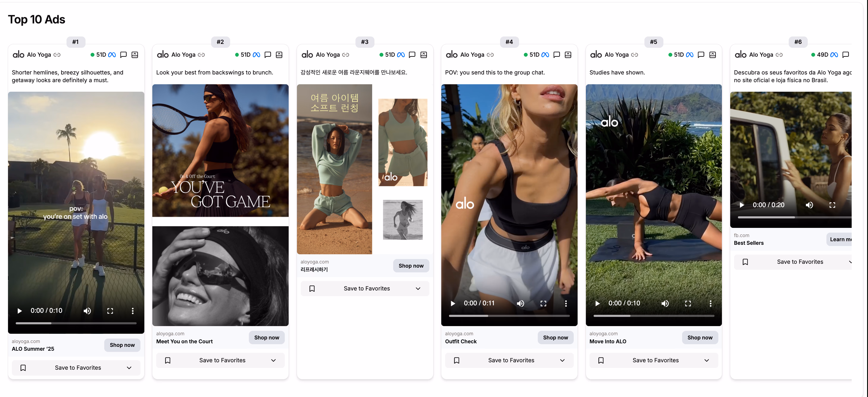Enter fullscreen on ad #6 video
Image resolution: width=868 pixels, height=397 pixels.
point(832,205)
